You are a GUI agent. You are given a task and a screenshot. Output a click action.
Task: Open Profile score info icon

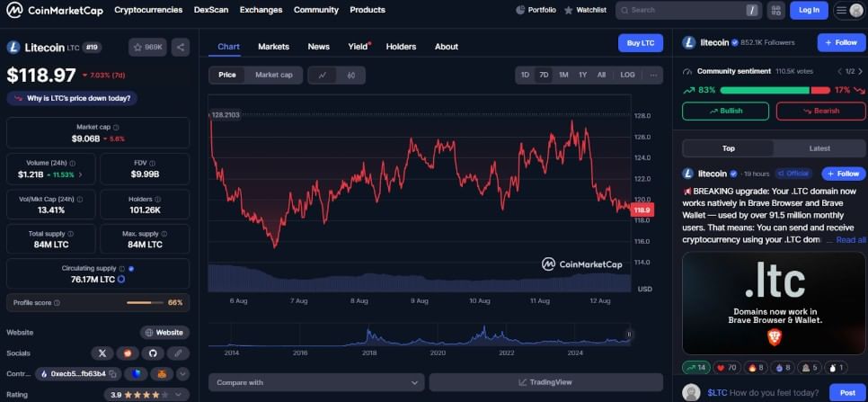point(57,303)
